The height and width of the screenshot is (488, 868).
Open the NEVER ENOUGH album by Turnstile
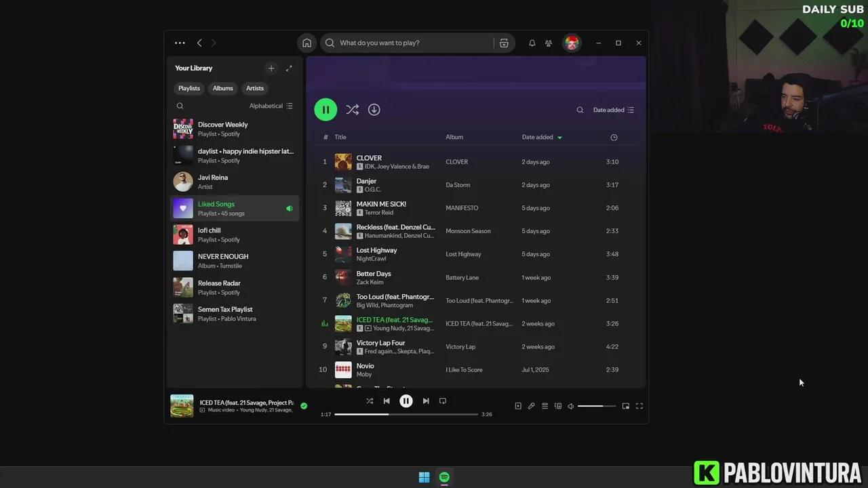234,261
